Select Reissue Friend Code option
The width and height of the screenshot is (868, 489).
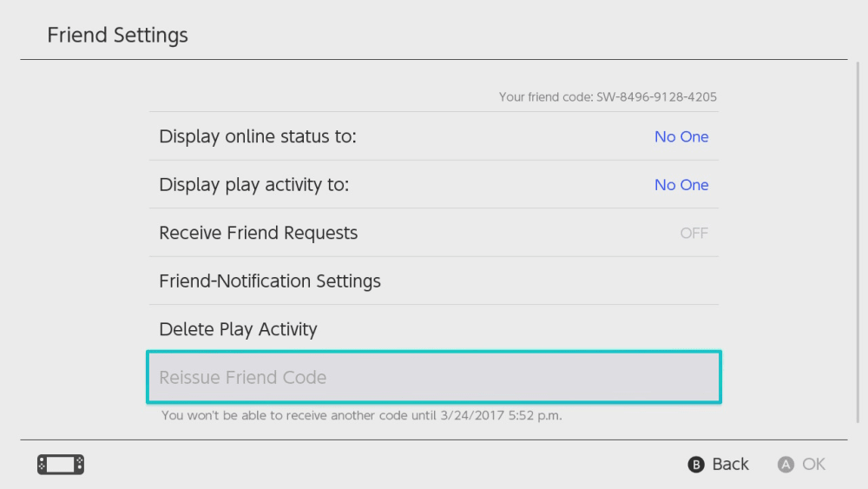click(434, 378)
